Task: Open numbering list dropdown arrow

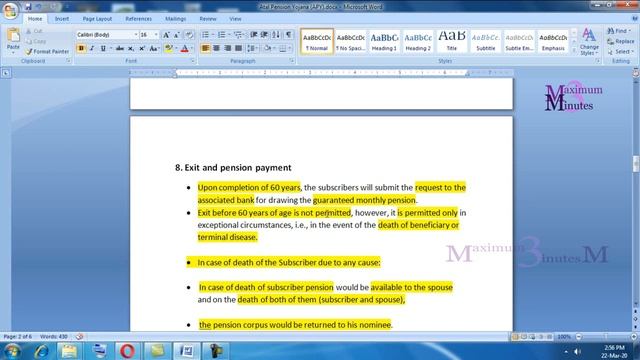Action: coord(229,35)
